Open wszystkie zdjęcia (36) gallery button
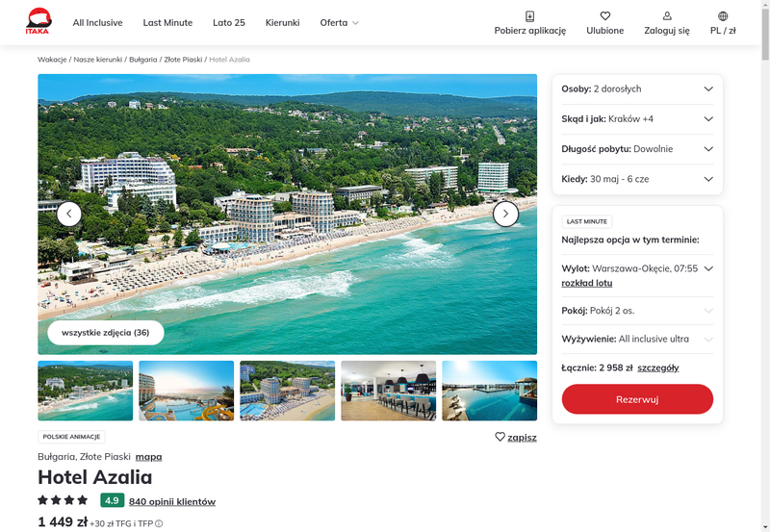The height and width of the screenshot is (532, 770). (106, 333)
